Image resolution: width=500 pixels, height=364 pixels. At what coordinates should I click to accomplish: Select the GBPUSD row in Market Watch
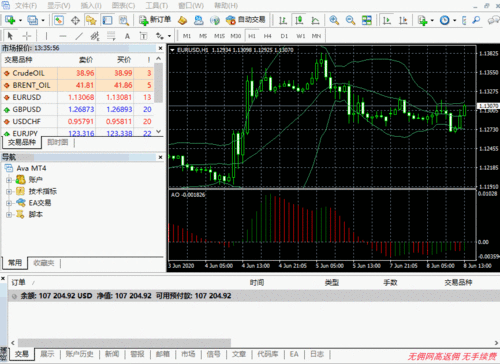pos(77,109)
